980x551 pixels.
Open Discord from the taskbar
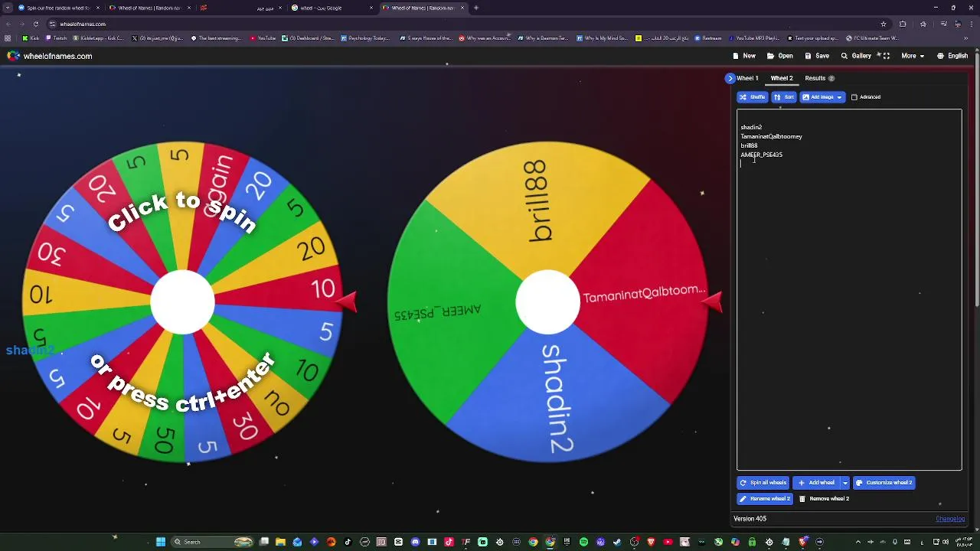(415, 542)
